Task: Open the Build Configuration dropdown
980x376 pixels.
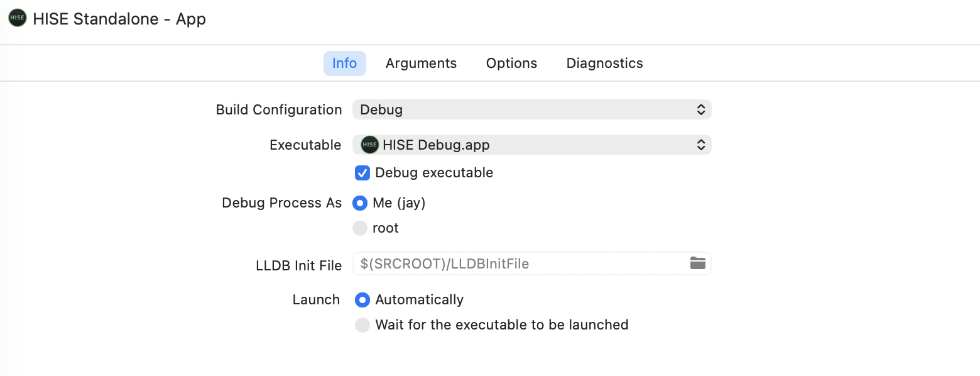Action: (531, 109)
